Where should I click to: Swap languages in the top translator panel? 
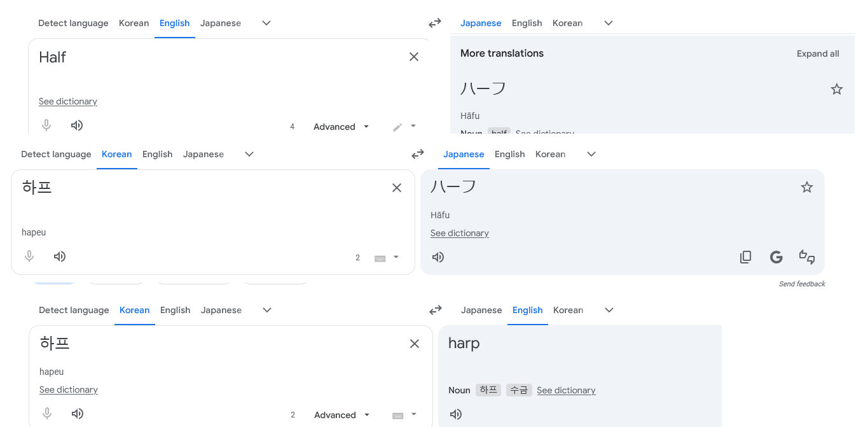click(435, 24)
